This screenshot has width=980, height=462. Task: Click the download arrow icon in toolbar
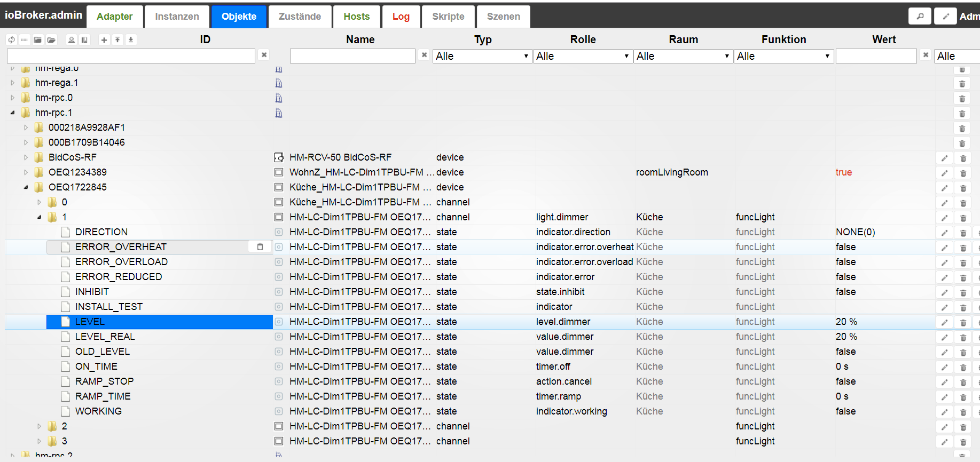click(x=131, y=40)
